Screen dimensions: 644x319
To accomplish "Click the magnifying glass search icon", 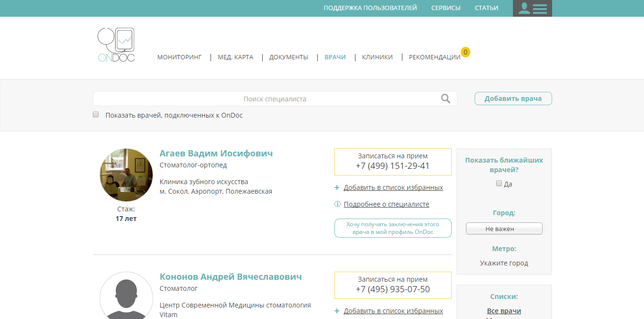I will click(x=445, y=99).
